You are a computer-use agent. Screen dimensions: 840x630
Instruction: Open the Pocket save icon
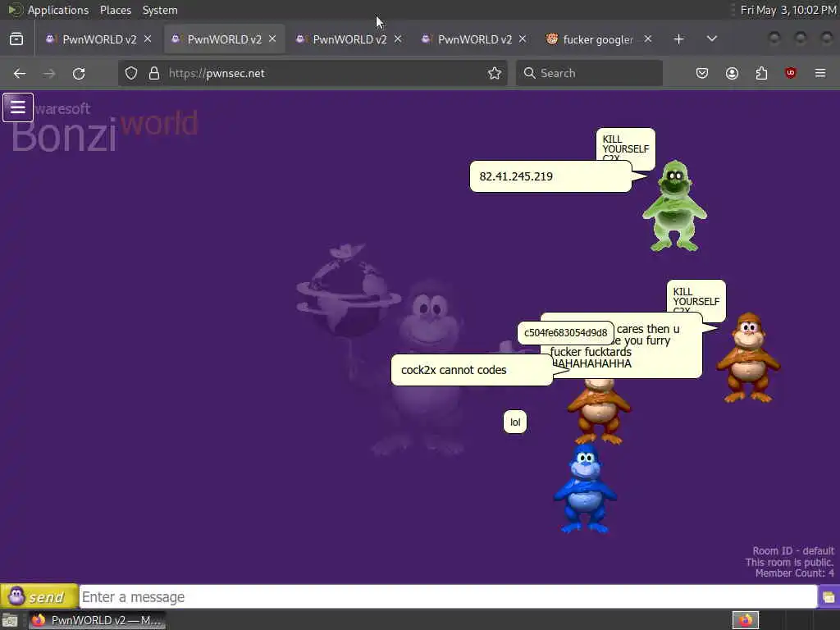702,73
